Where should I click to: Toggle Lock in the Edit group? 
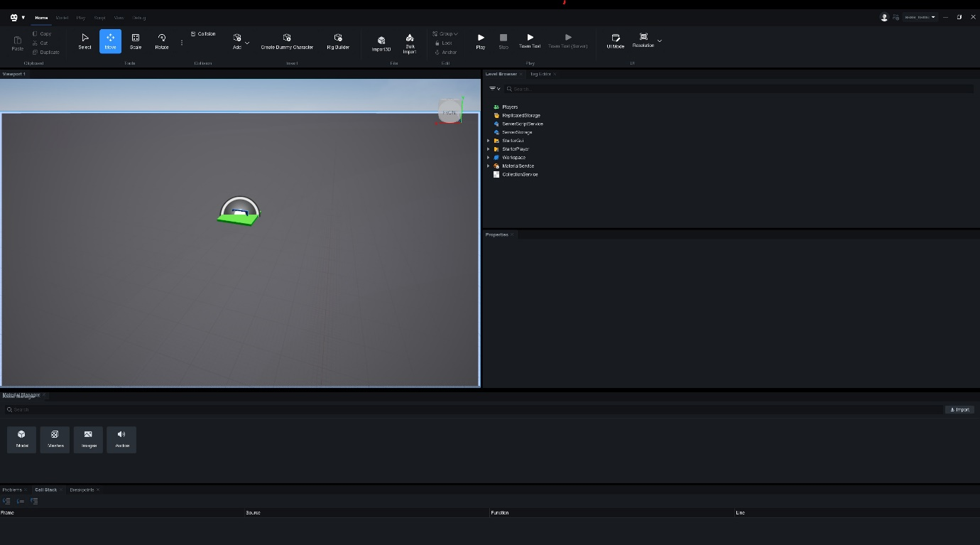coord(444,43)
